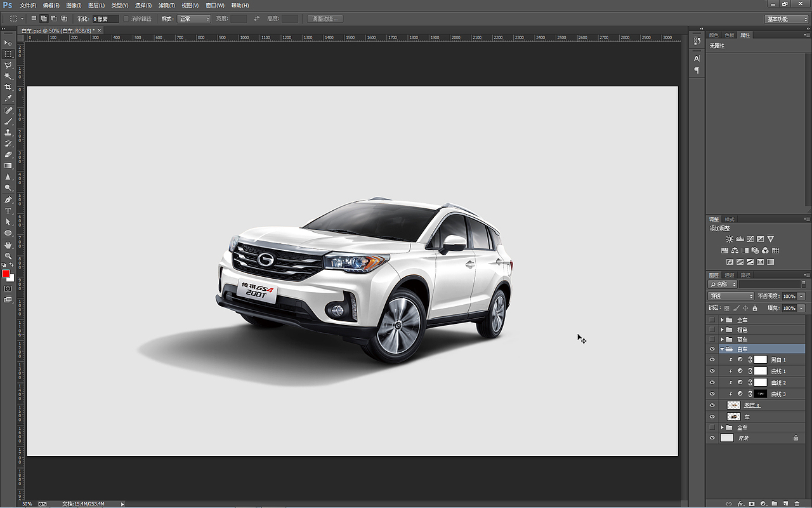This screenshot has height=508, width=812.
Task: Add a Vibrance adjustment
Action: click(770, 239)
